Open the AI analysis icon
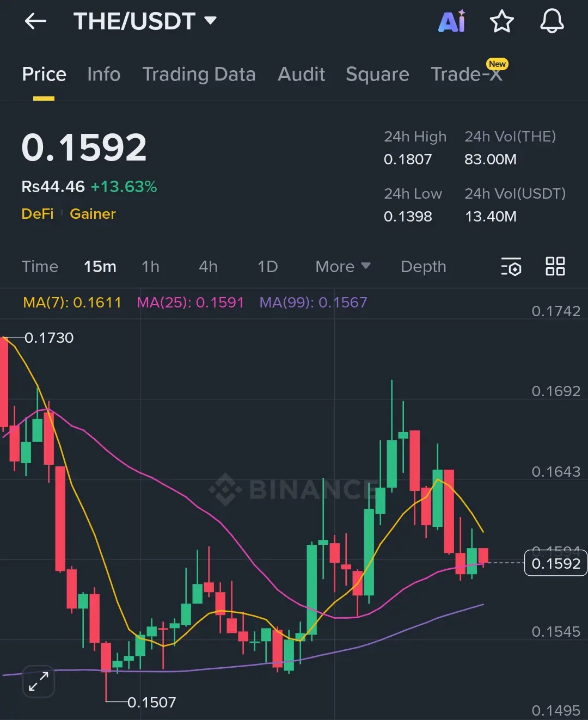This screenshot has width=588, height=720. (x=452, y=21)
